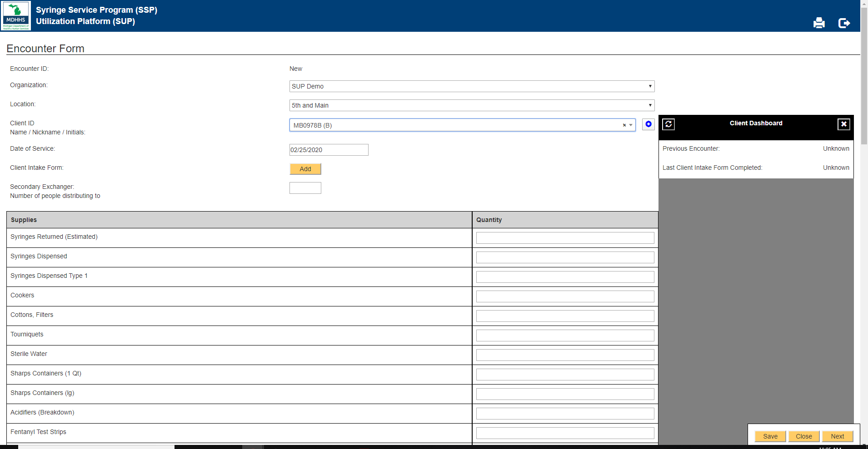The height and width of the screenshot is (449, 868).
Task: Save the encounter form
Action: point(770,436)
